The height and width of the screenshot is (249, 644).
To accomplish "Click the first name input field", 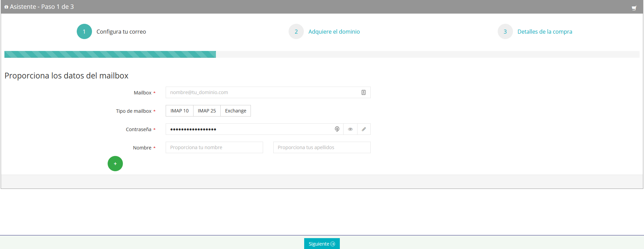I will (x=214, y=147).
